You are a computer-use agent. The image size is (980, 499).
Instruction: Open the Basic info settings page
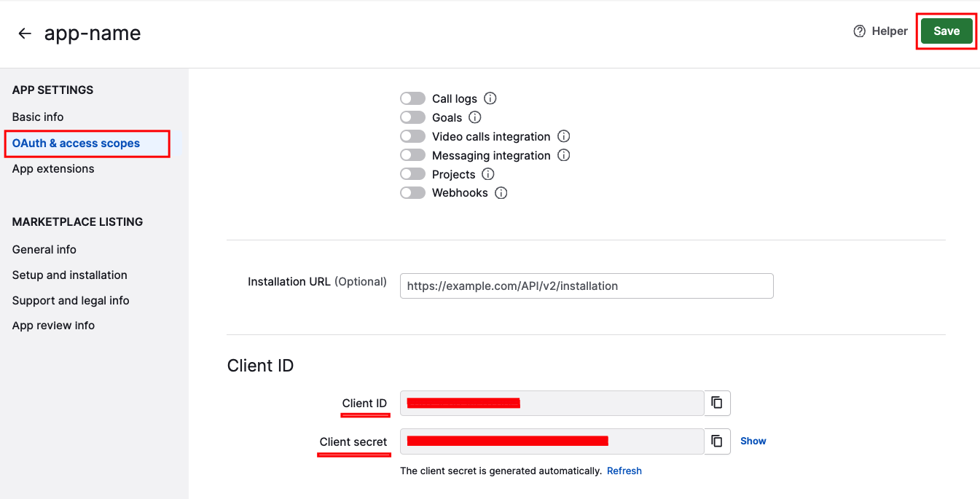[37, 117]
